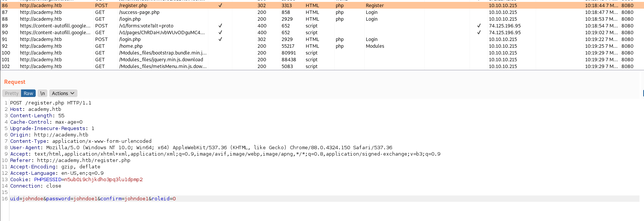Select the bootstrap.bundle.min.js request row
Viewport: 644px width, 221px height.
coord(162,53)
